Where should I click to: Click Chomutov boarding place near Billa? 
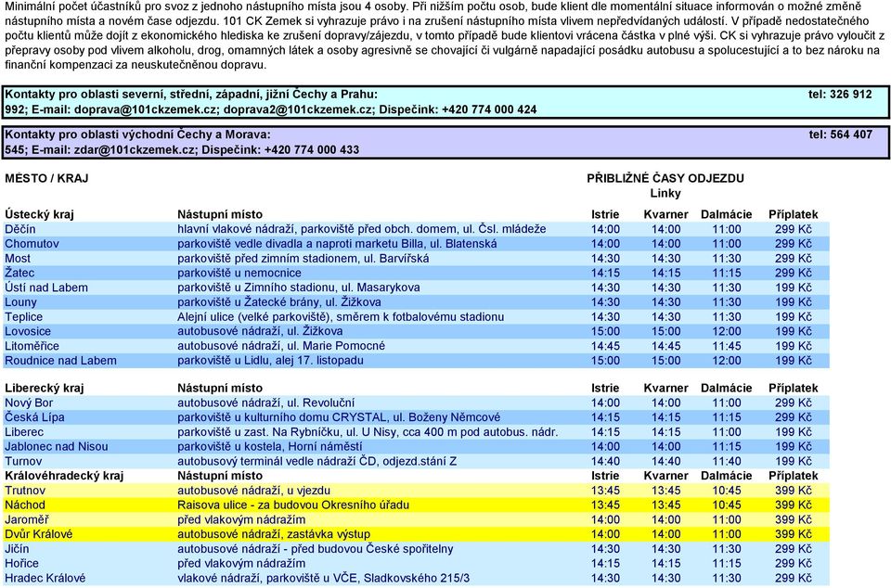point(337,244)
